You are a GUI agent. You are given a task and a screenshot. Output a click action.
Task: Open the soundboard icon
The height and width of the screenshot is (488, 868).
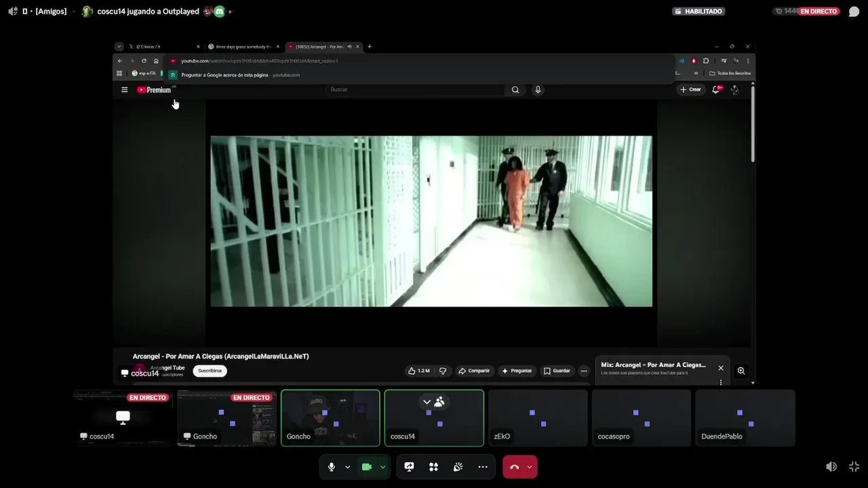(458, 467)
